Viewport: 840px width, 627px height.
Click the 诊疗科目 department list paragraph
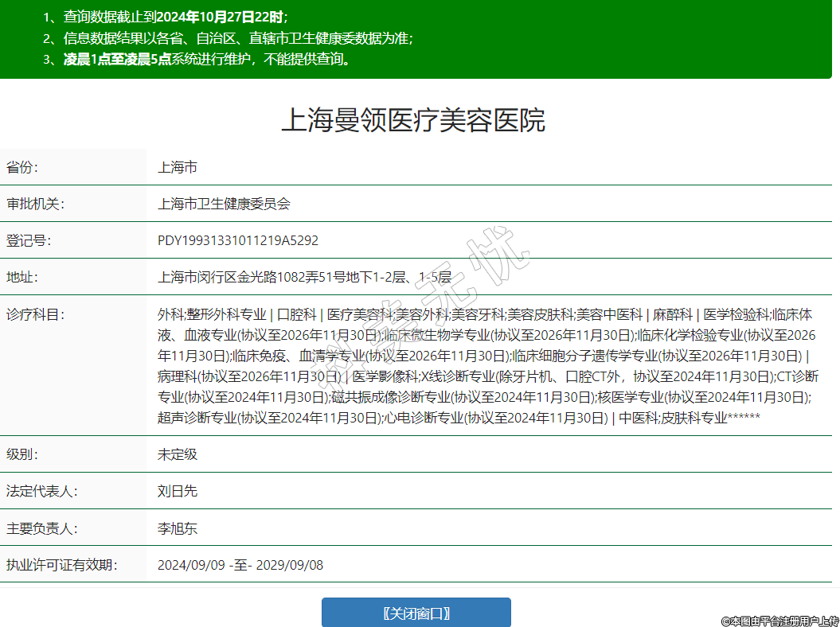486,365
